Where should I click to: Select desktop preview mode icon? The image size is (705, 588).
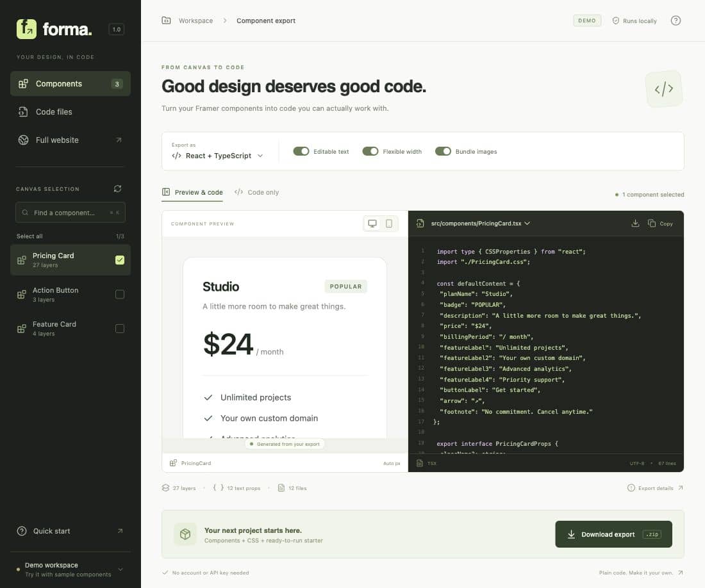pos(372,224)
